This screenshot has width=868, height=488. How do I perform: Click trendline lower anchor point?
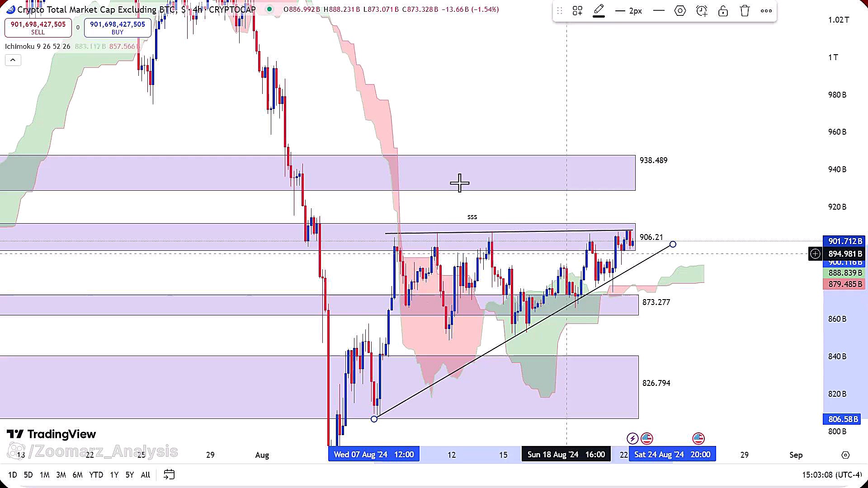pyautogui.click(x=374, y=419)
